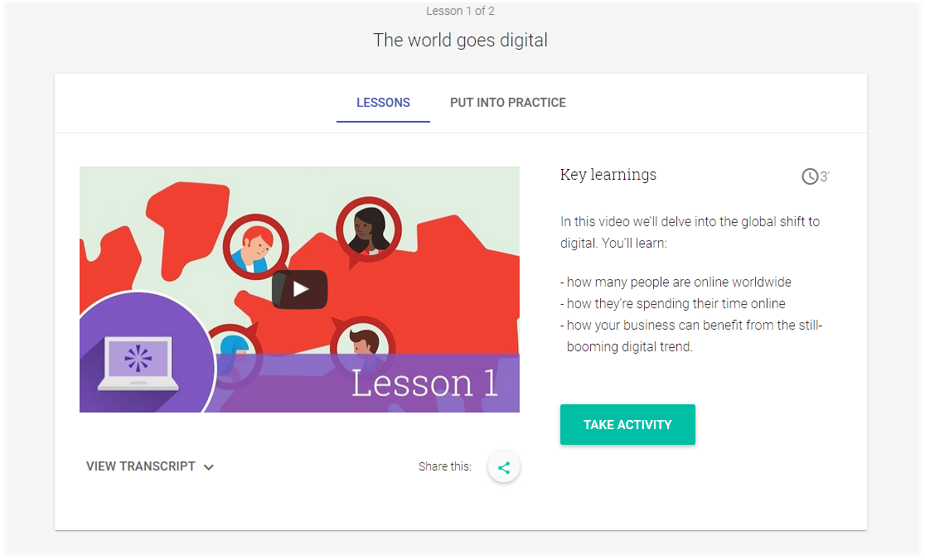Expand the VIEW TRANSCRIPT section
Image resolution: width=925 pixels, height=560 pixels.
(141, 466)
